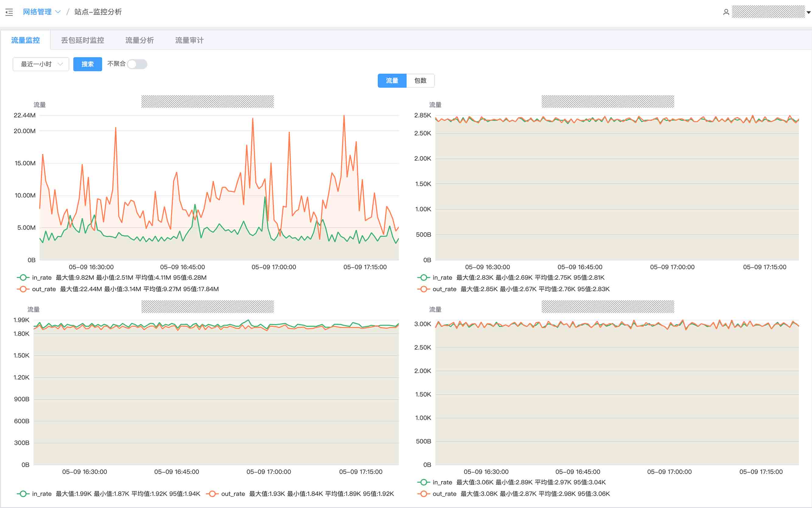Expand the 网络管理 breadcrumb dropdown
Image resolution: width=812 pixels, height=508 pixels.
click(x=58, y=12)
